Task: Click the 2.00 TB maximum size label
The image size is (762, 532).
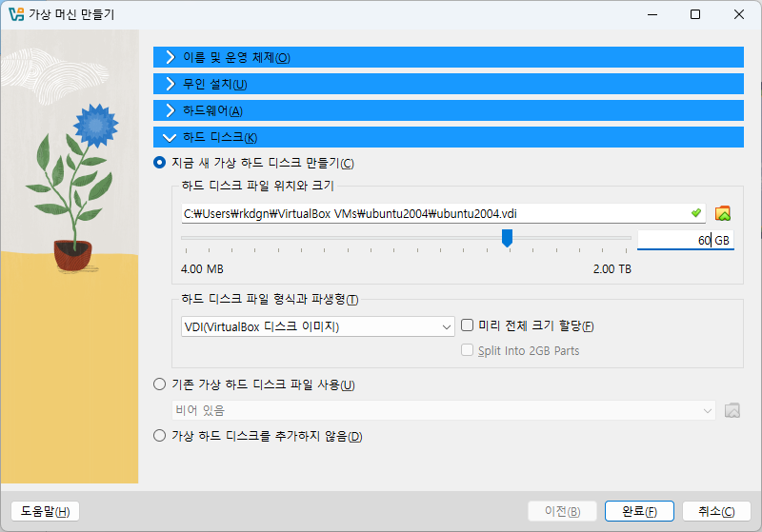Action: tap(612, 269)
